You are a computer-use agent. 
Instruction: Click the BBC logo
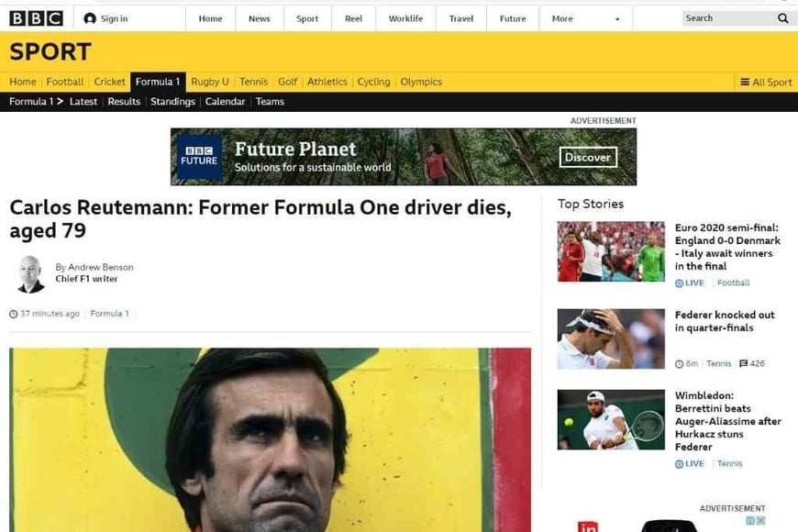click(36, 19)
